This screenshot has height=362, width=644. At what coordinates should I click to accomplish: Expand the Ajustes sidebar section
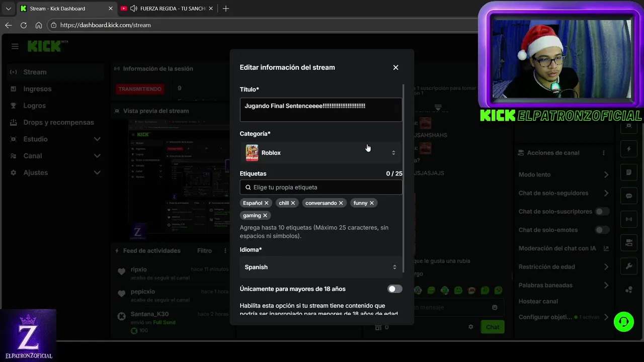55,172
